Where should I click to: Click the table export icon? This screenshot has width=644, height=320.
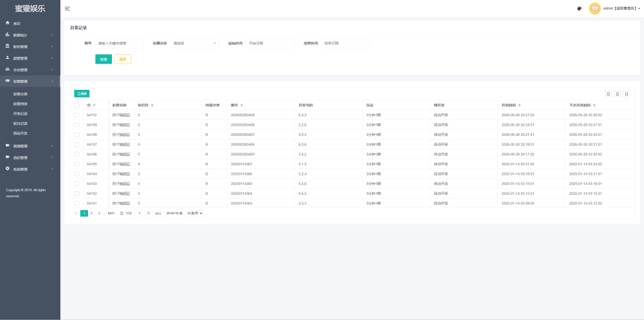pos(618,94)
